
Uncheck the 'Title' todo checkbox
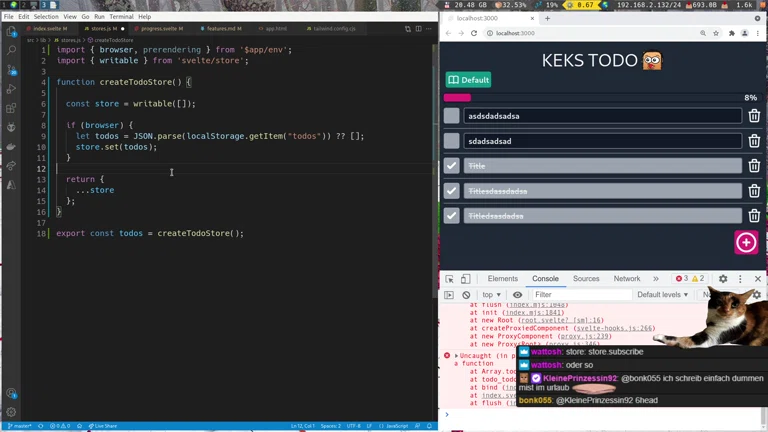click(452, 166)
